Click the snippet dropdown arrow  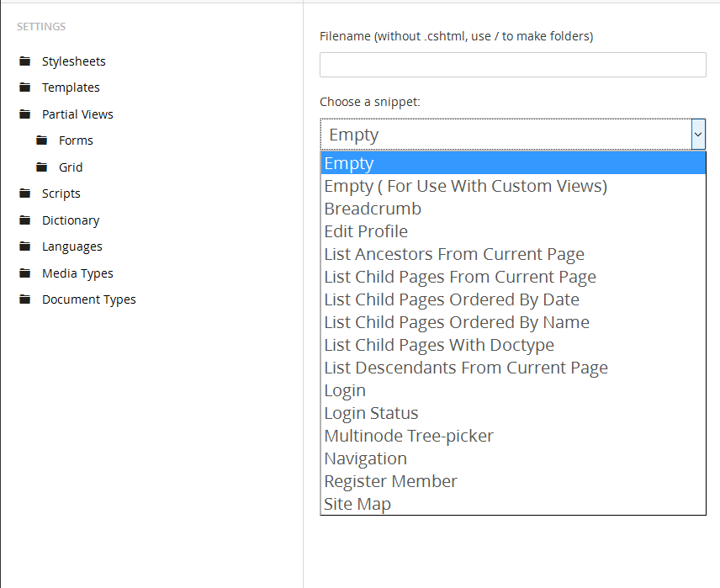(697, 135)
